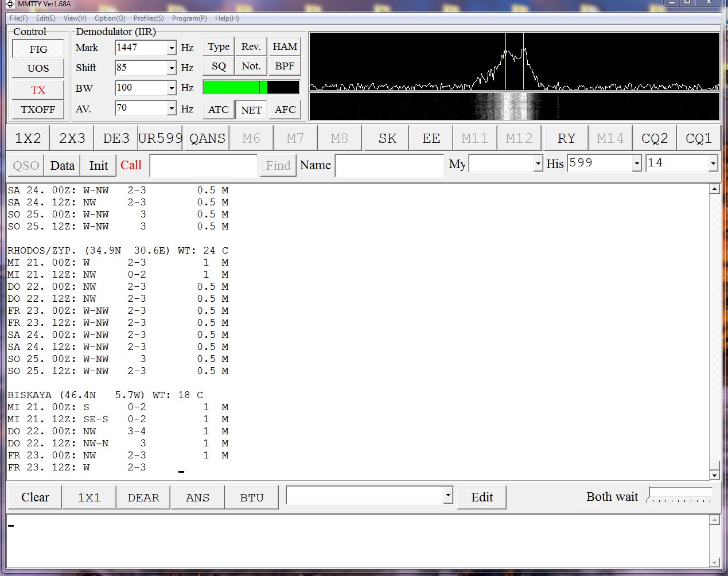The height and width of the screenshot is (576, 728).
Task: Click the SK macro button
Action: click(387, 138)
